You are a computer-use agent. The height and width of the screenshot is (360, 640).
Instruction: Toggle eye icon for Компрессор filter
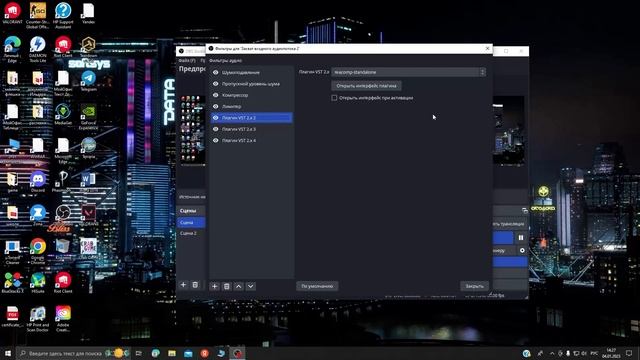(x=216, y=95)
